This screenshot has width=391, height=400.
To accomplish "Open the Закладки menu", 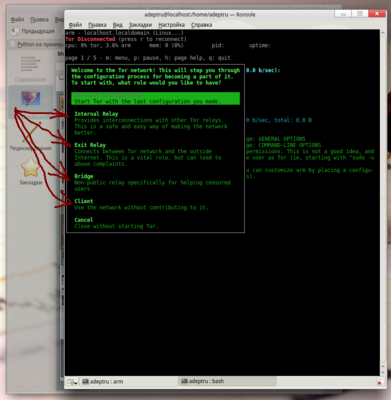I will tap(140, 25).
